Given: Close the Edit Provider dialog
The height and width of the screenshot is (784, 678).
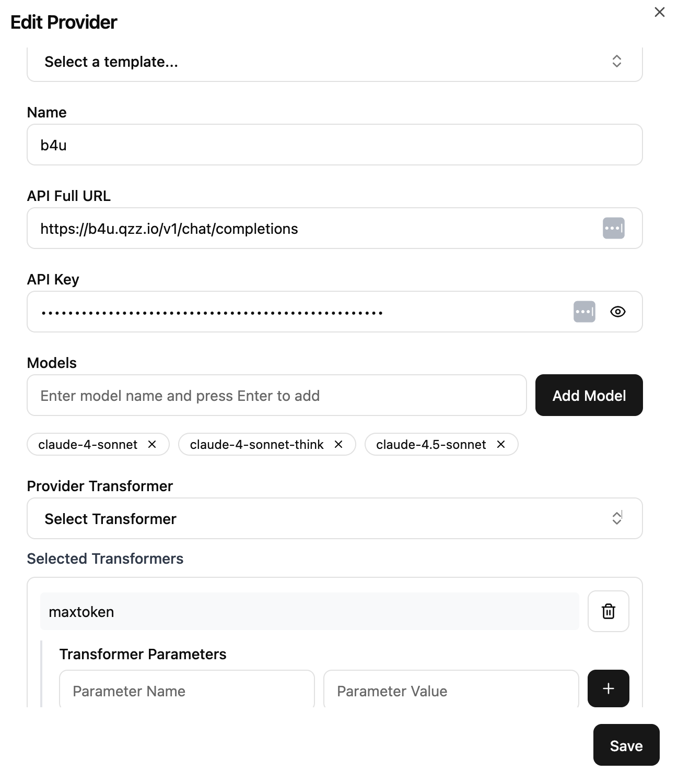Looking at the screenshot, I should [659, 12].
